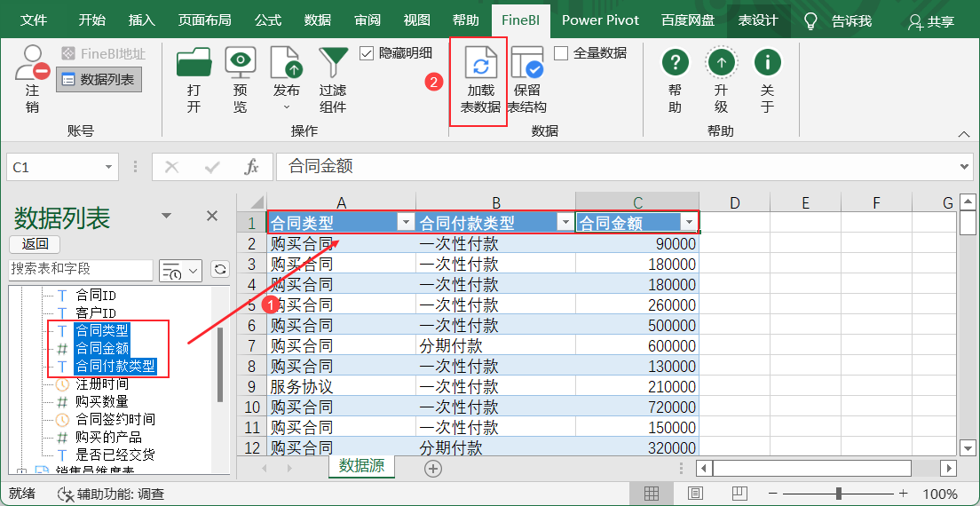
Task: Switch to Page Layout view icon
Action: [x=696, y=494]
